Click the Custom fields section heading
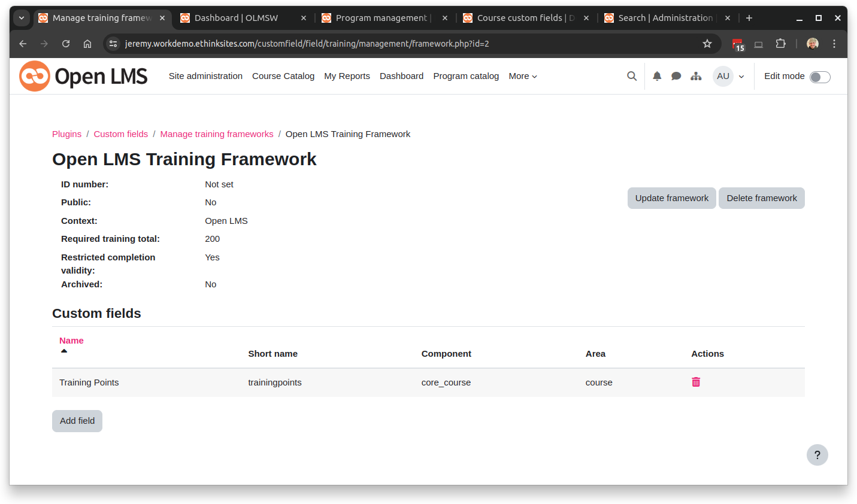The image size is (857, 504). click(96, 313)
